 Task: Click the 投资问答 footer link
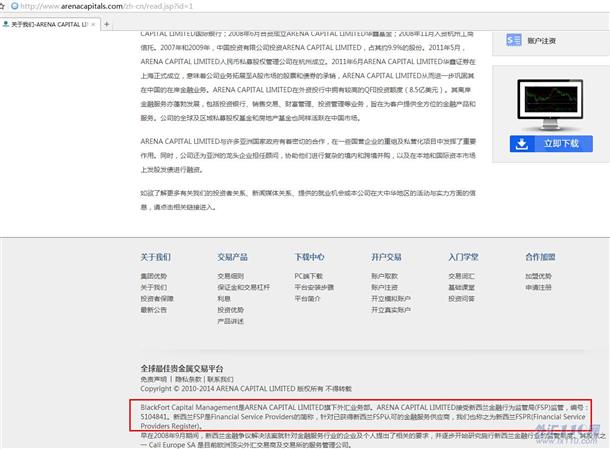click(x=461, y=298)
